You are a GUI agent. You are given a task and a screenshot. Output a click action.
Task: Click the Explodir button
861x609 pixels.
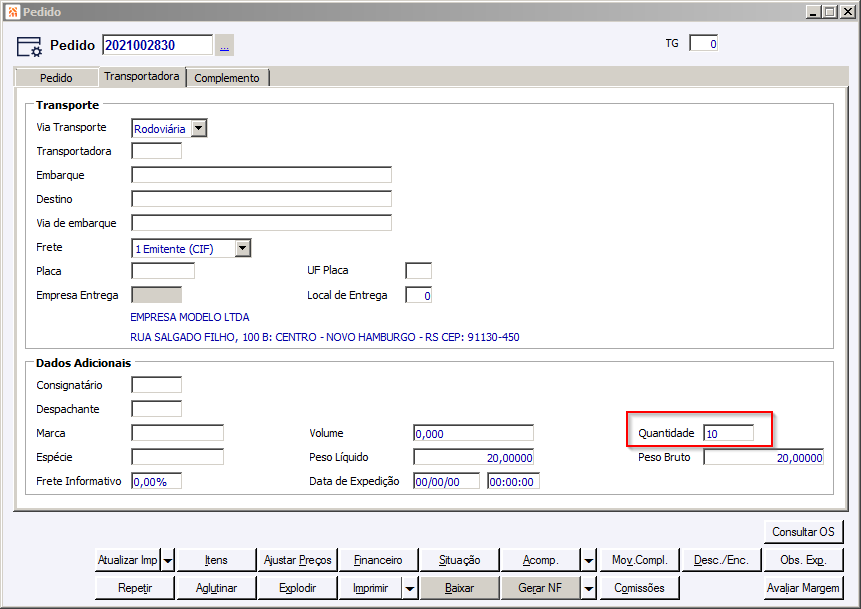(x=297, y=588)
